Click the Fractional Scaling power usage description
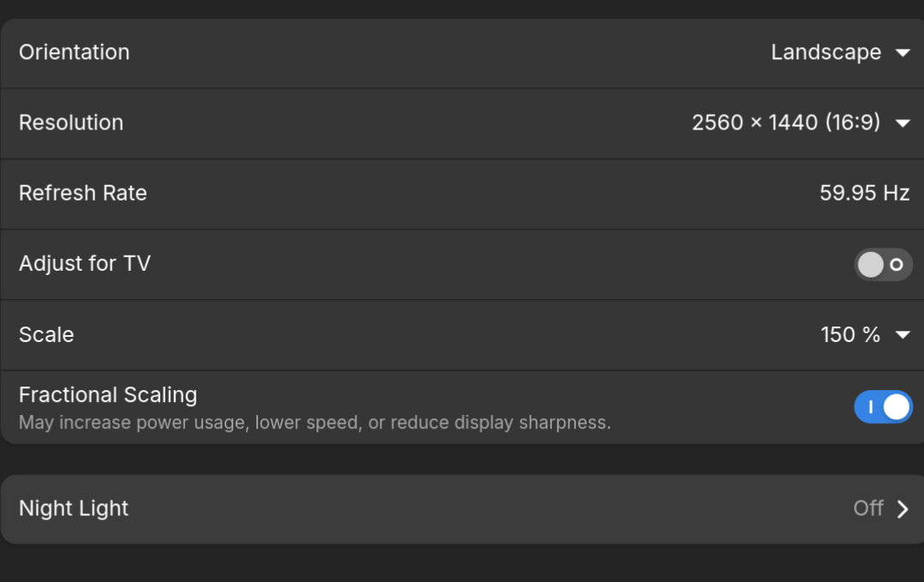The width and height of the screenshot is (924, 582). pyautogui.click(x=315, y=423)
